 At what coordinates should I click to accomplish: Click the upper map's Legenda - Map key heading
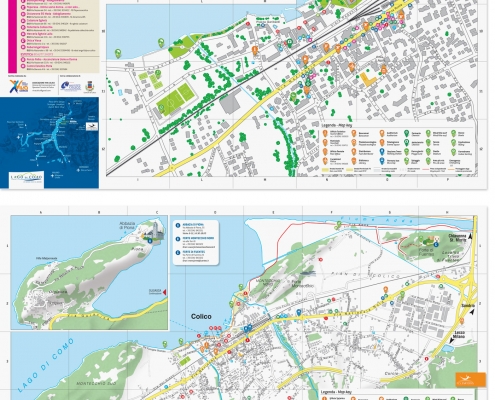pyautogui.click(x=336, y=125)
